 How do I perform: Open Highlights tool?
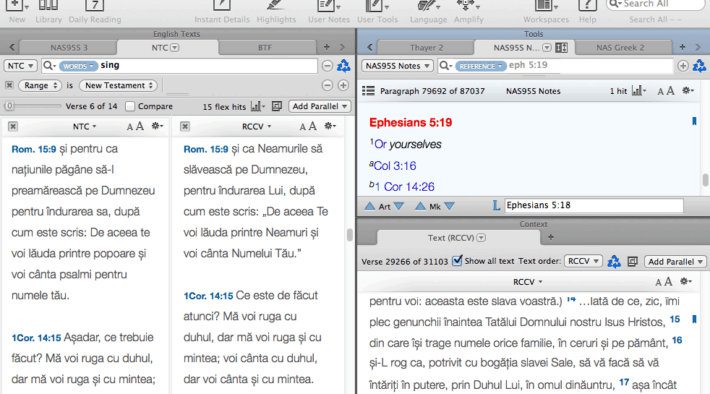click(x=276, y=12)
